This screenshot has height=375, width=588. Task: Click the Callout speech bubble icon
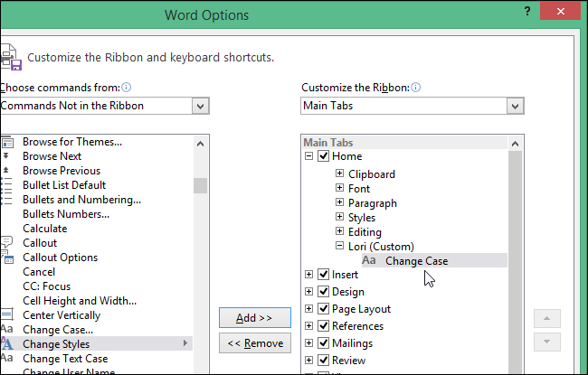[6, 242]
